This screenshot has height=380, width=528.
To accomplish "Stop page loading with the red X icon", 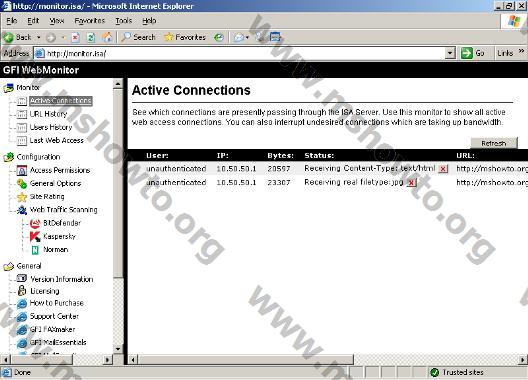I will 75,37.
